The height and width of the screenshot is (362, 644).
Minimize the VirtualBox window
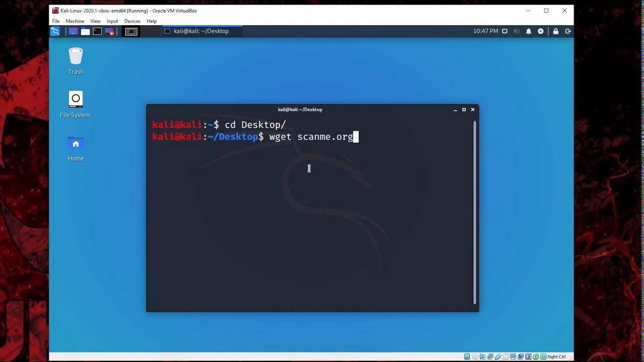tap(528, 11)
